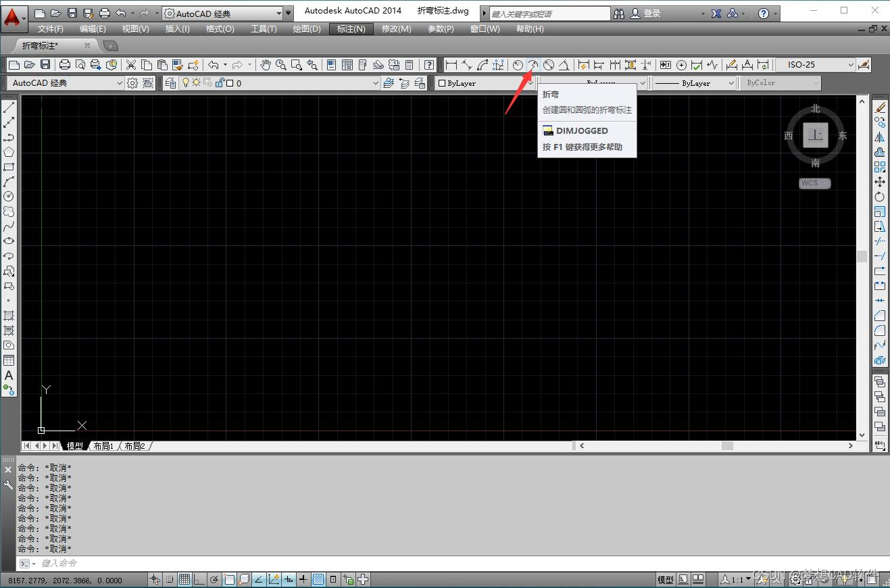
Task: Expand the layer 0 dropdown list
Action: pos(376,83)
